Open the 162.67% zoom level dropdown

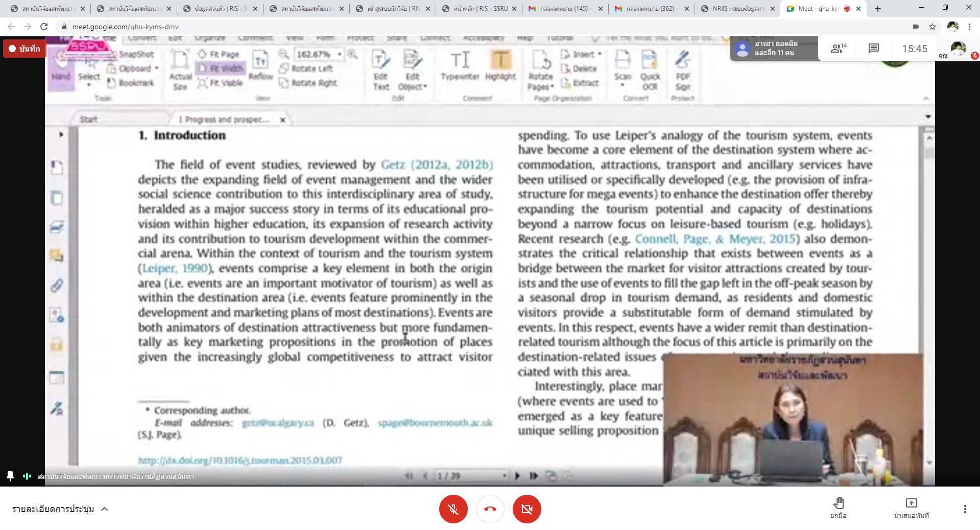pyautogui.click(x=340, y=54)
